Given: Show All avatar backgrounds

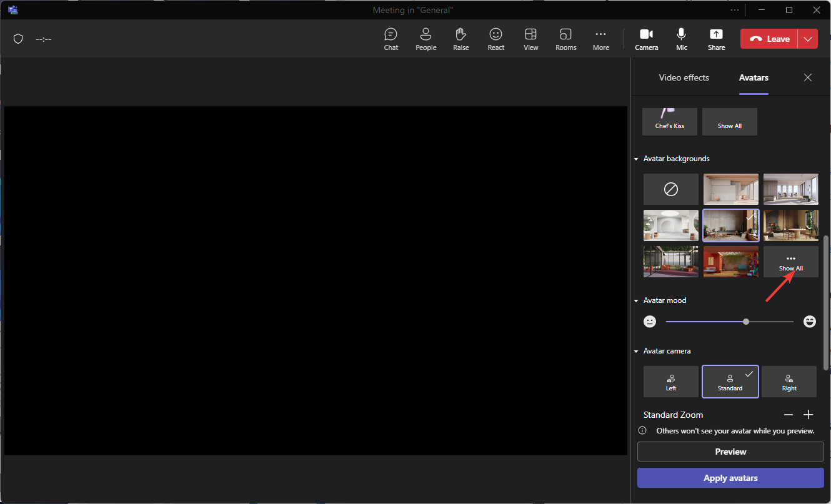Looking at the screenshot, I should 791,262.
